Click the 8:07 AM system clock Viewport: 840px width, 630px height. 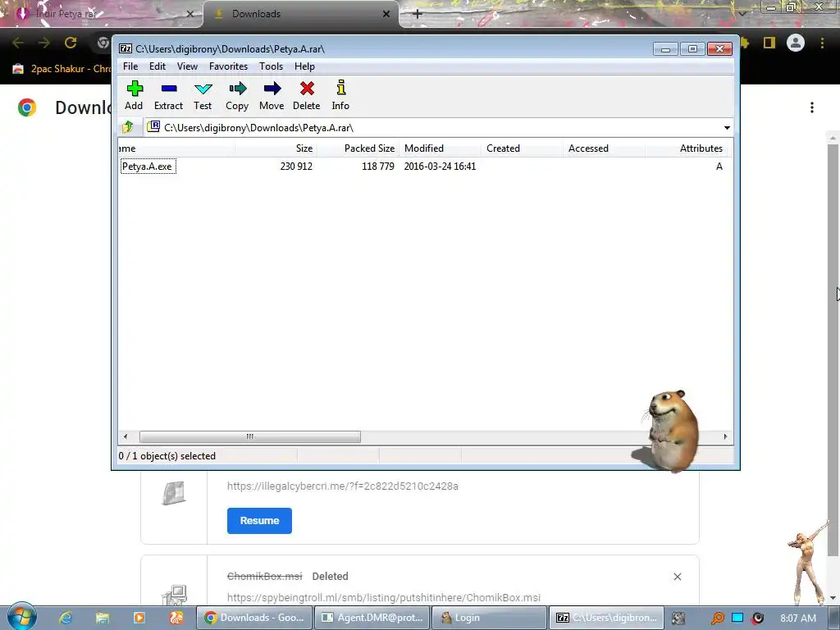[798, 619]
